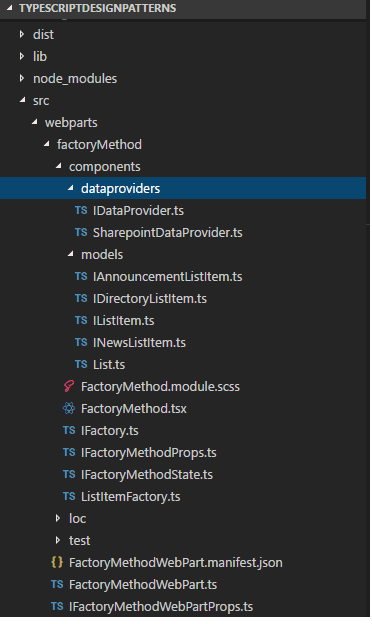Click the TS icon of FactoryMethodWebPart.ts

coord(57,584)
